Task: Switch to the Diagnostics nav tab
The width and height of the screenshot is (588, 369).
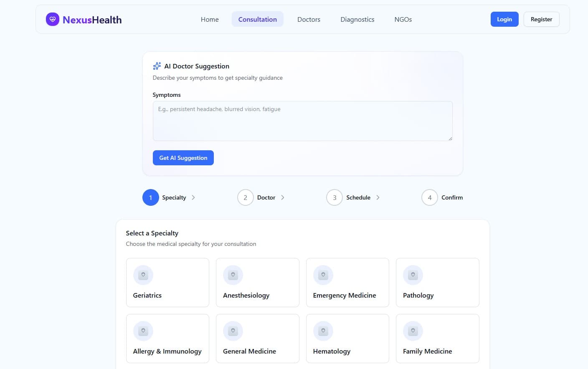Action: [x=357, y=19]
